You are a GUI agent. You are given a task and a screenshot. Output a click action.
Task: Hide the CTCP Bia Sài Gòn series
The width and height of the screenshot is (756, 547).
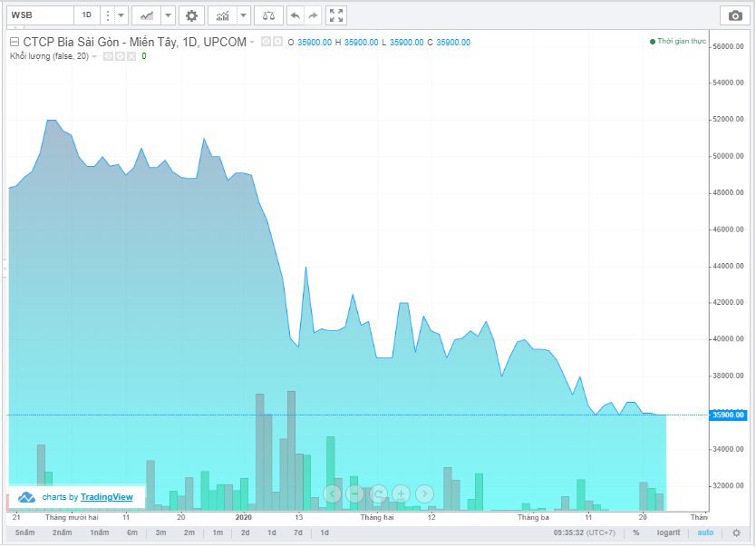point(266,42)
